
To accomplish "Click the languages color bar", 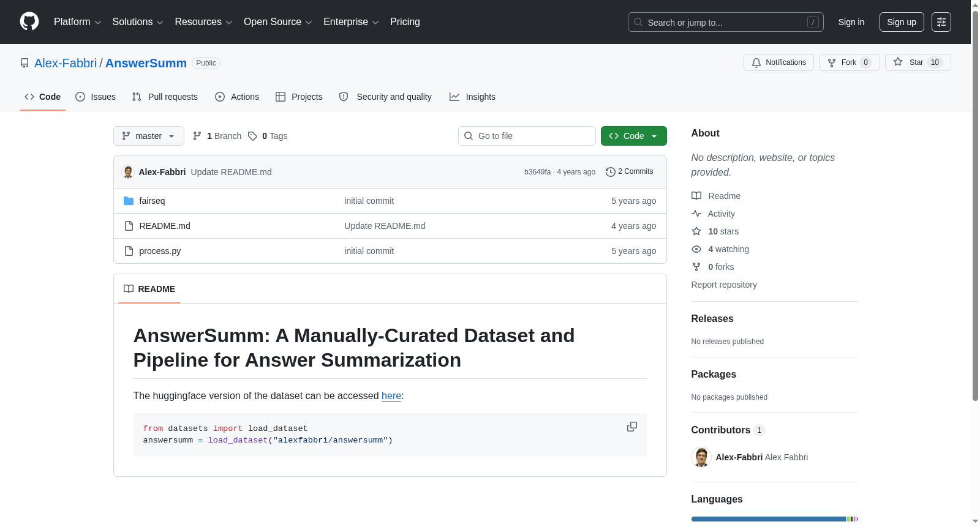I will point(775,519).
